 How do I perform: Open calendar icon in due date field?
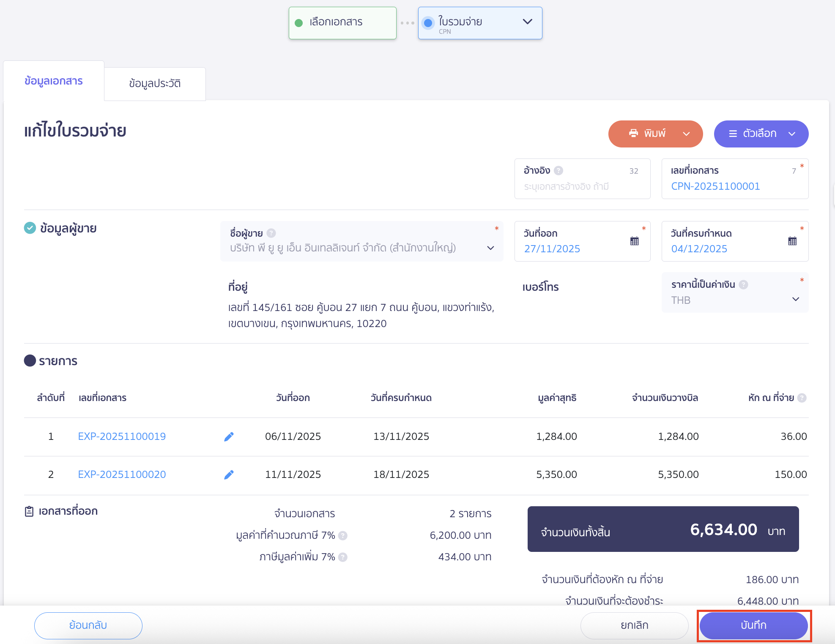pyautogui.click(x=792, y=241)
